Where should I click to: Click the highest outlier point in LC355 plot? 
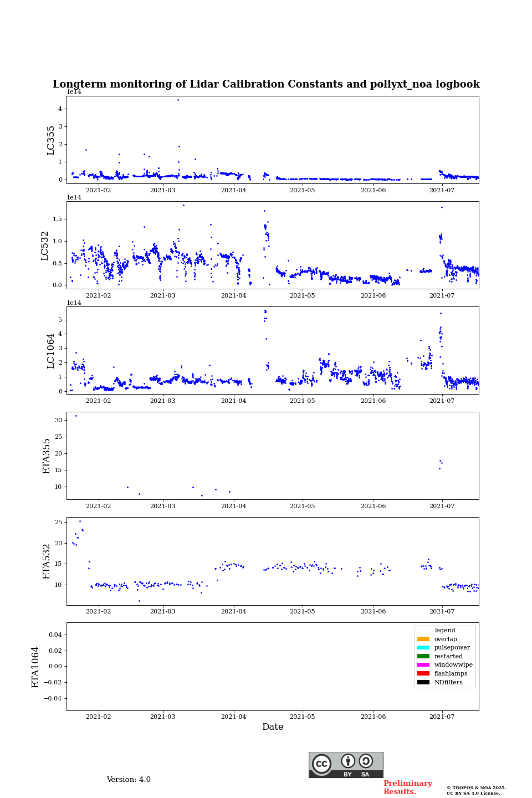[x=178, y=100]
